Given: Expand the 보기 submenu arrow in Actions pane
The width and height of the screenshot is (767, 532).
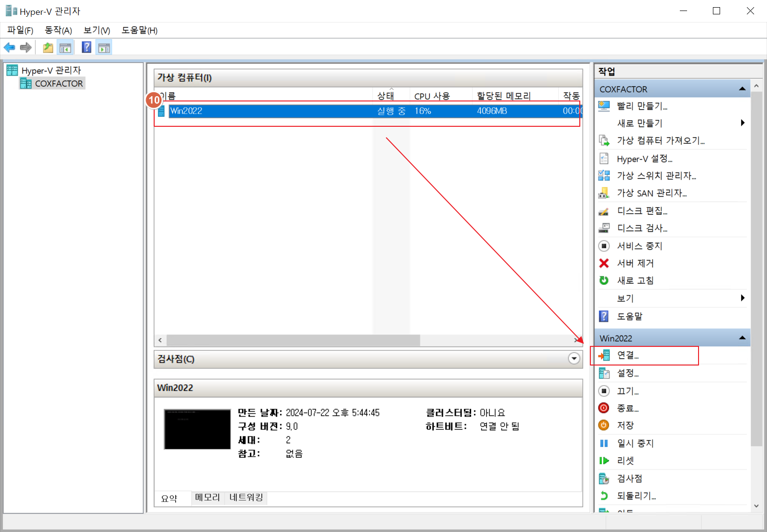Looking at the screenshot, I should click(x=743, y=298).
